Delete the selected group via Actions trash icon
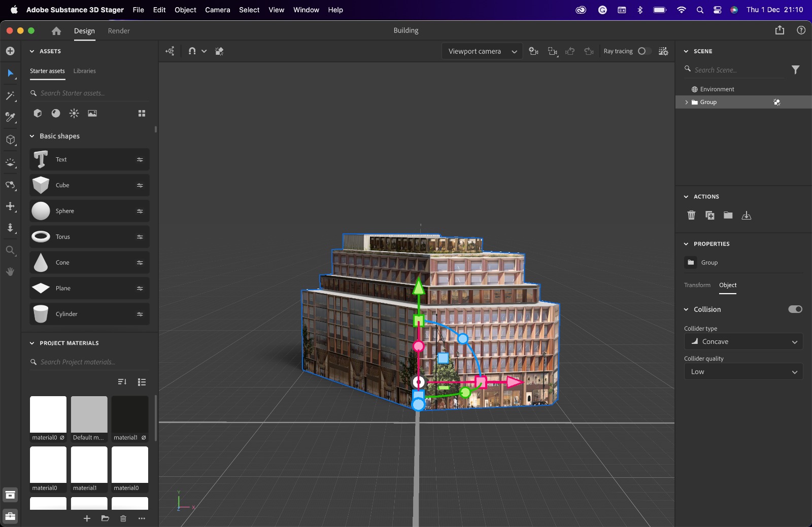The height and width of the screenshot is (527, 812). 691,215
